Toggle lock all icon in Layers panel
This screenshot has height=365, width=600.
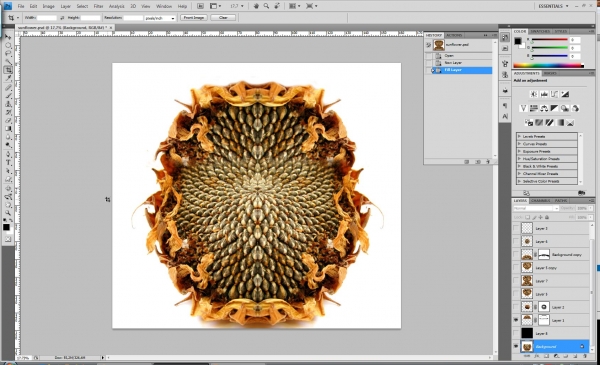click(547, 217)
